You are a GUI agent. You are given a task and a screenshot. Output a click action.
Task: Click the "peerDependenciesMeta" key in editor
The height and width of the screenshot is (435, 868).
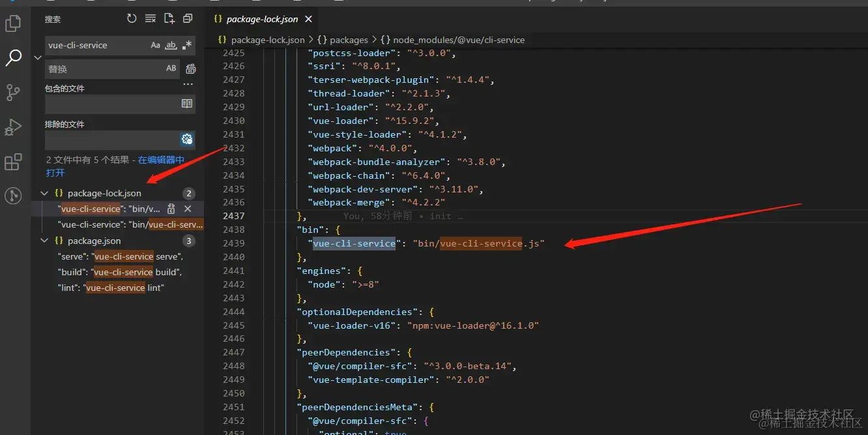click(x=357, y=407)
